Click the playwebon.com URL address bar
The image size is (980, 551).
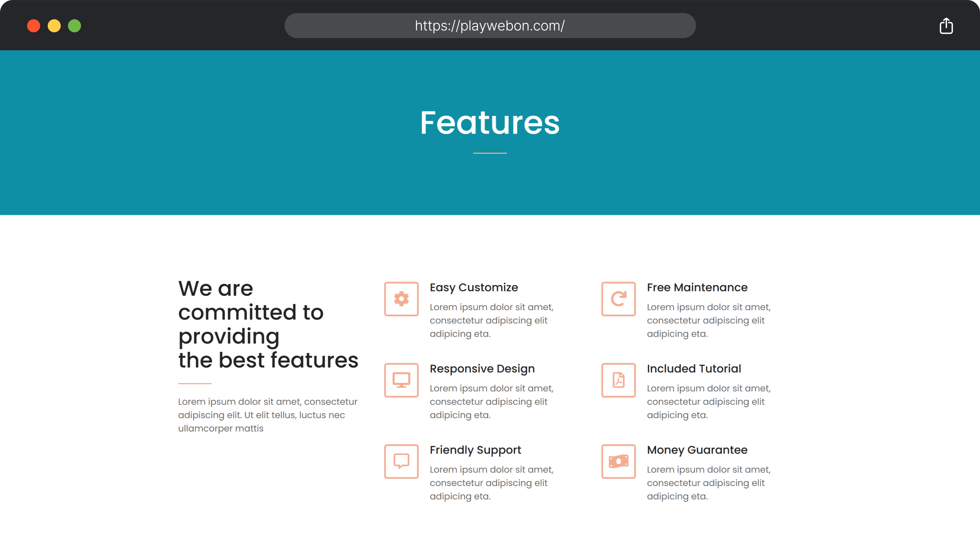point(490,26)
